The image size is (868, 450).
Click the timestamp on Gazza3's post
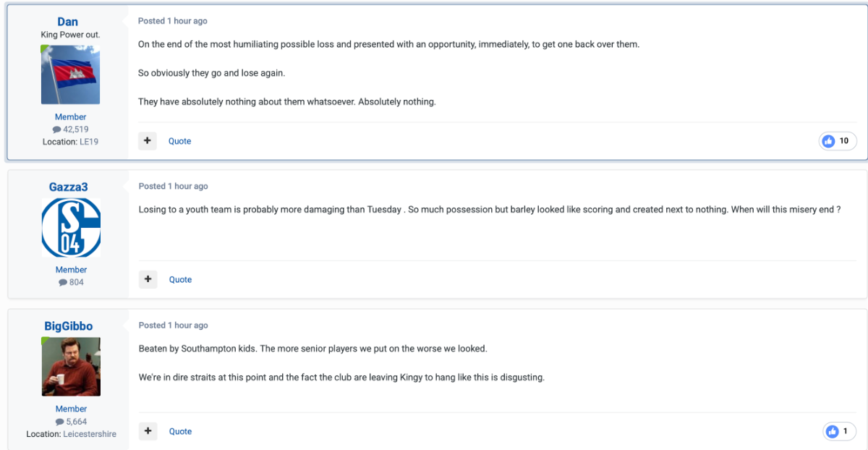click(174, 186)
